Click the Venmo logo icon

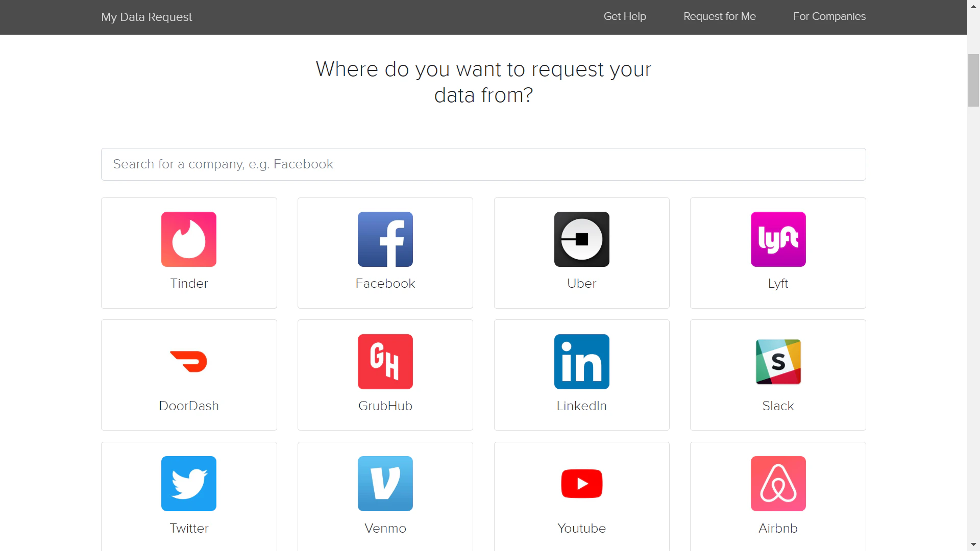point(385,484)
